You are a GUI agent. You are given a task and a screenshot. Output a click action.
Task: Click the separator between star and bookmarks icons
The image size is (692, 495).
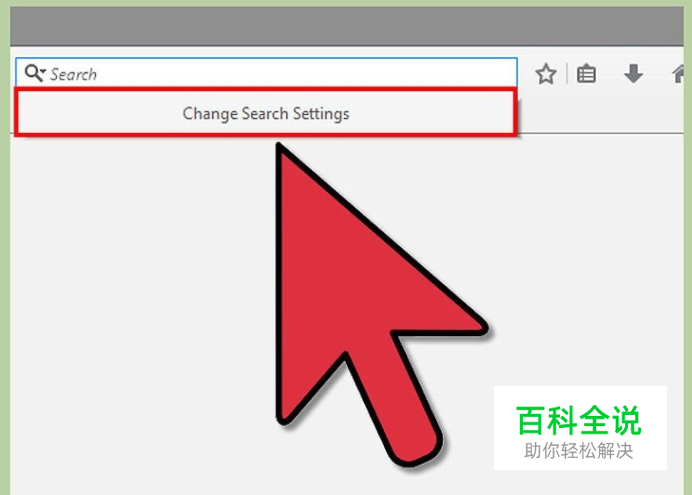point(567,74)
